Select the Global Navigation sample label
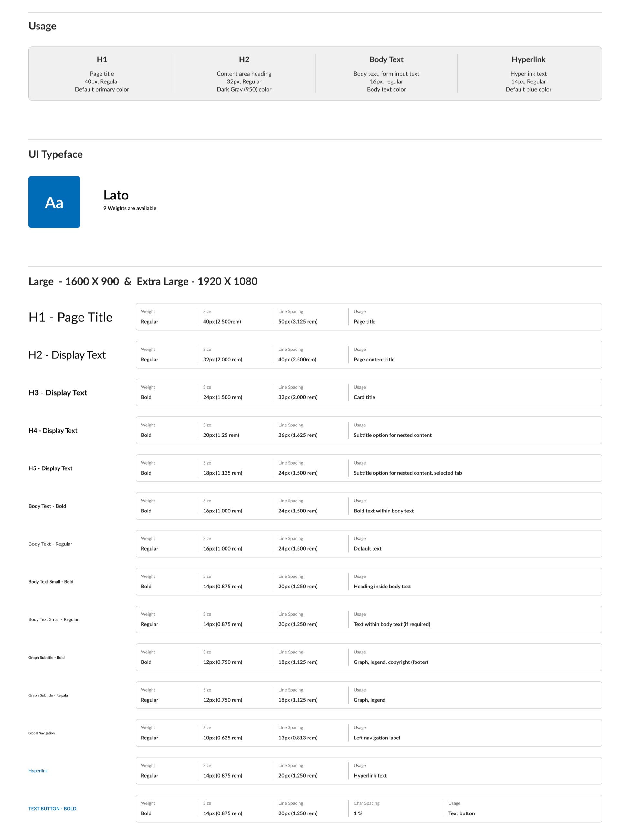This screenshot has width=630, height=840. coord(41,733)
